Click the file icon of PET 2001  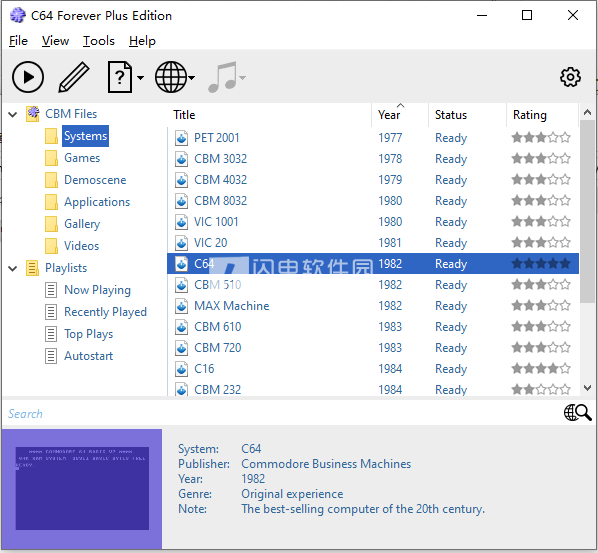point(182,138)
